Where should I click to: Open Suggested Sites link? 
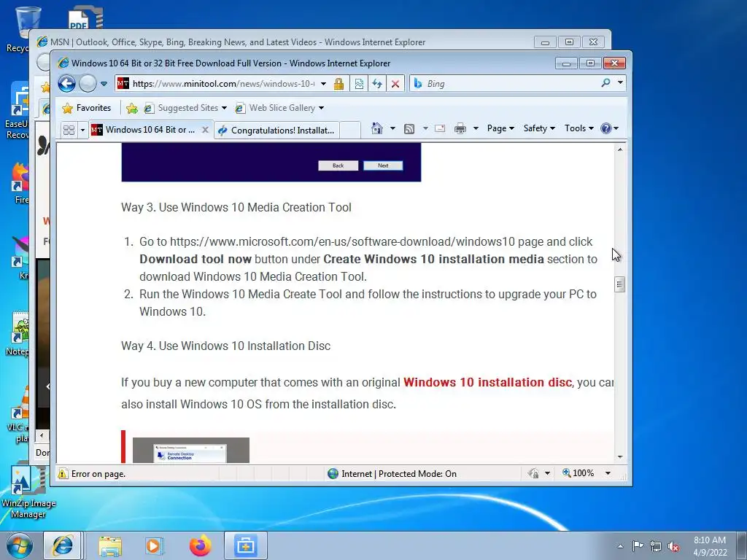[x=185, y=108]
